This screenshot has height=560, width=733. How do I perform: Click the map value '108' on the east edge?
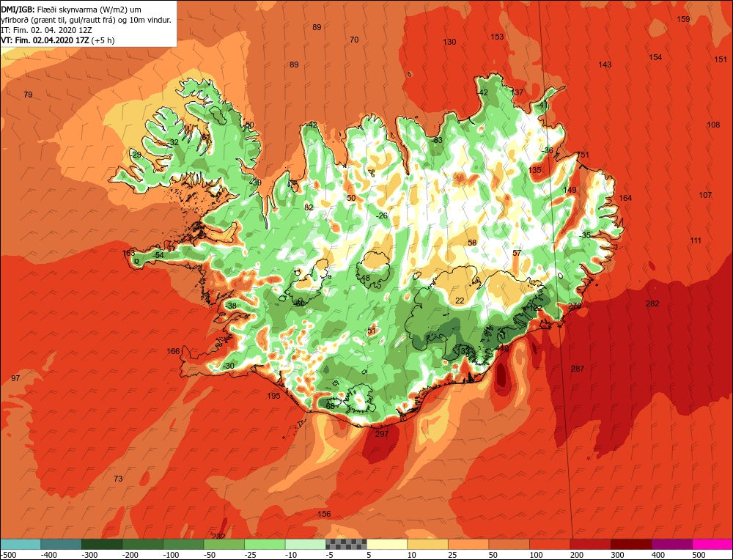coord(713,125)
